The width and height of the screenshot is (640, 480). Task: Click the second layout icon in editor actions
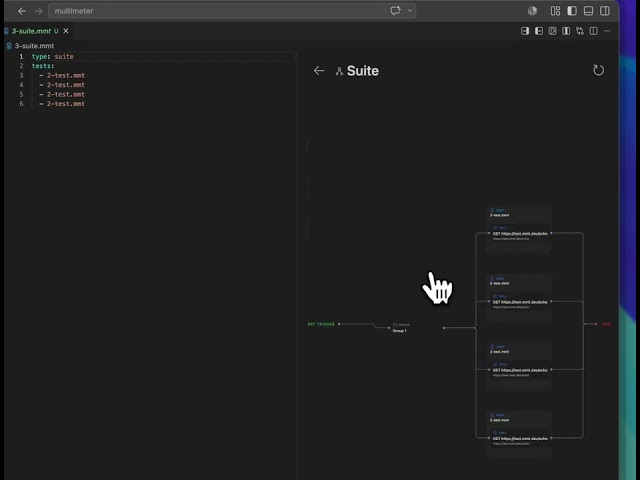(539, 31)
